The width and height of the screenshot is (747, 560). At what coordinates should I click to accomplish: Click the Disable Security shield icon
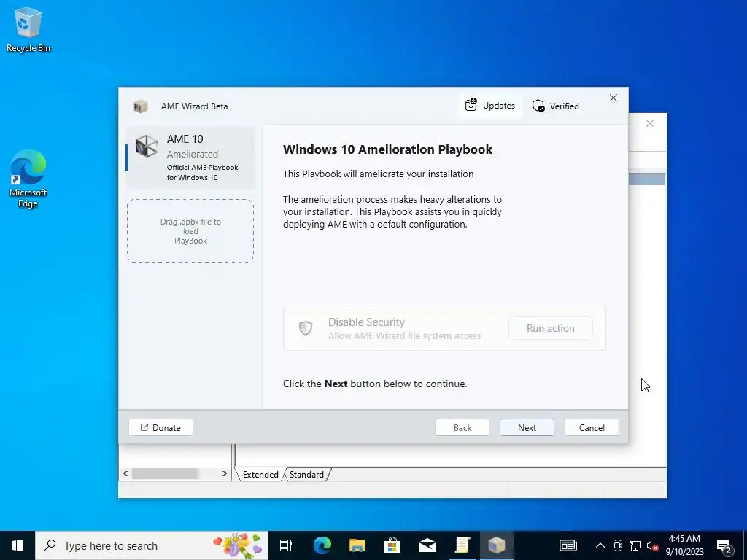(306, 328)
